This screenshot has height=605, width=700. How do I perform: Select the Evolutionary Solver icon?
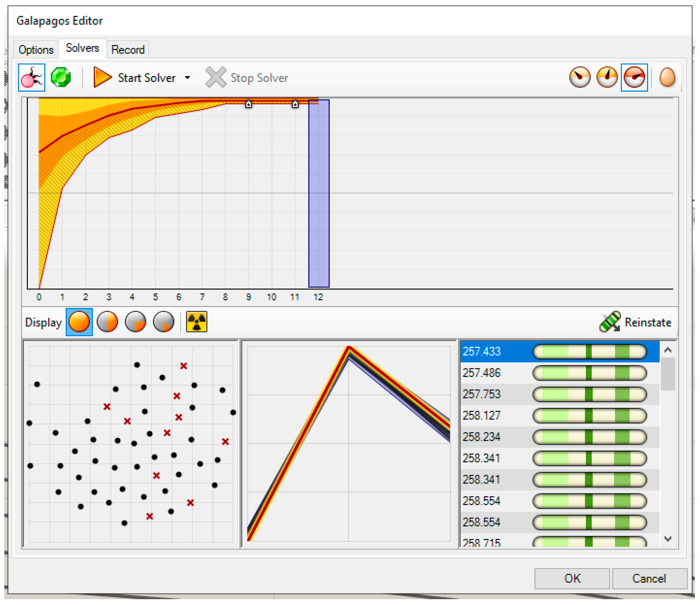(x=31, y=77)
